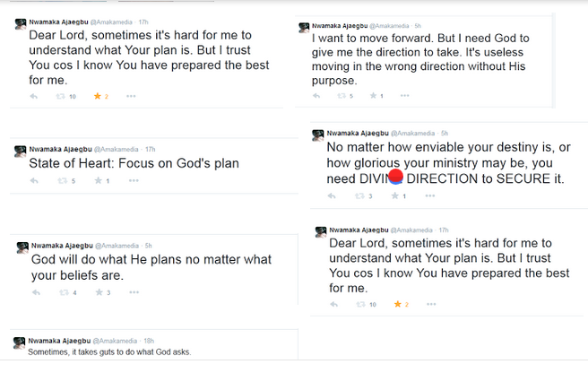Click author name on "takes guts" tweet
The height and width of the screenshot is (373, 588).
(57, 342)
